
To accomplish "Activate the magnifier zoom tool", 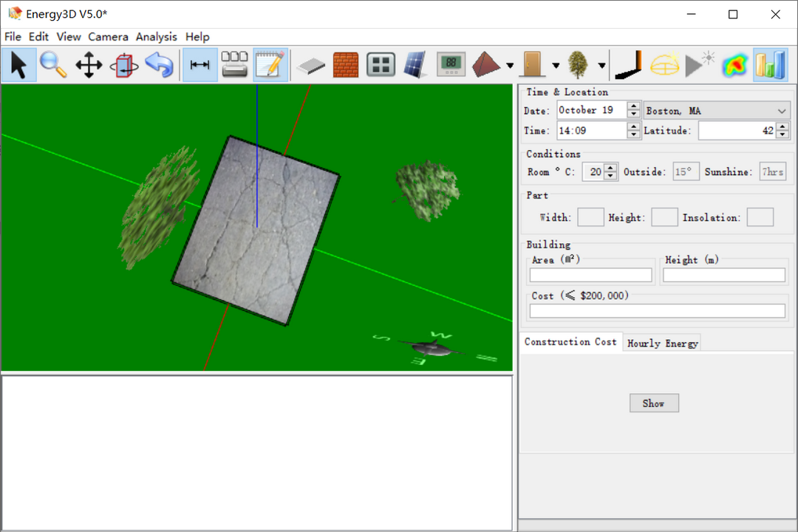I will coord(53,65).
